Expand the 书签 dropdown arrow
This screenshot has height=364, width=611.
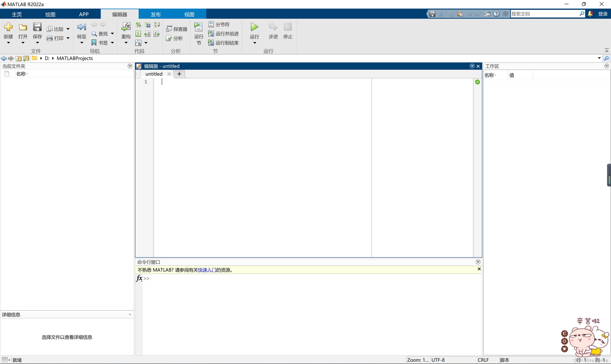[x=112, y=43]
